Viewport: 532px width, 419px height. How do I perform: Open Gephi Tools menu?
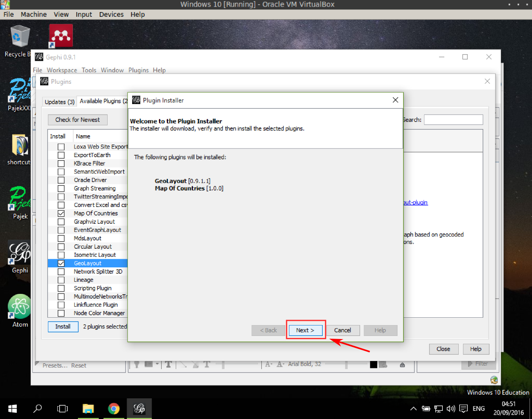[89, 70]
